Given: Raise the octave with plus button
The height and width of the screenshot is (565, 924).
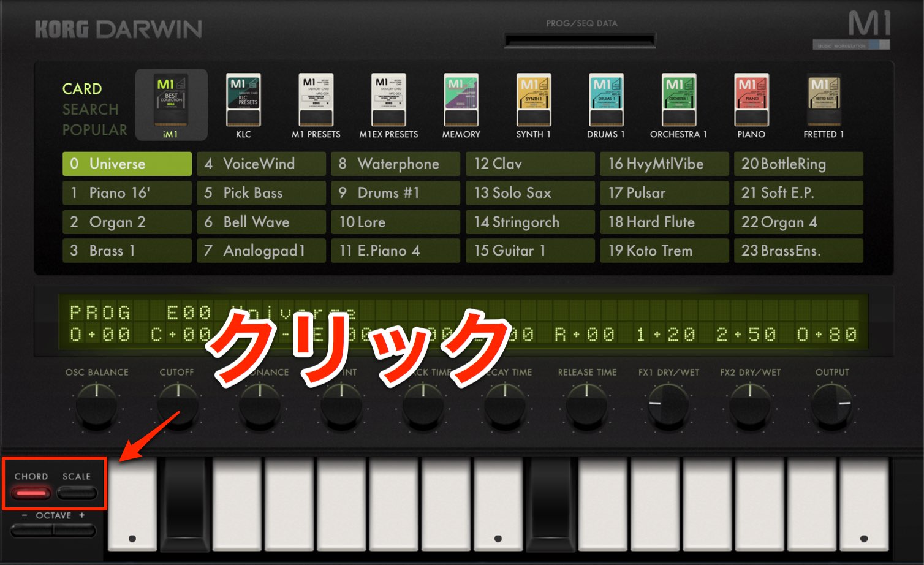Looking at the screenshot, I should [75, 531].
